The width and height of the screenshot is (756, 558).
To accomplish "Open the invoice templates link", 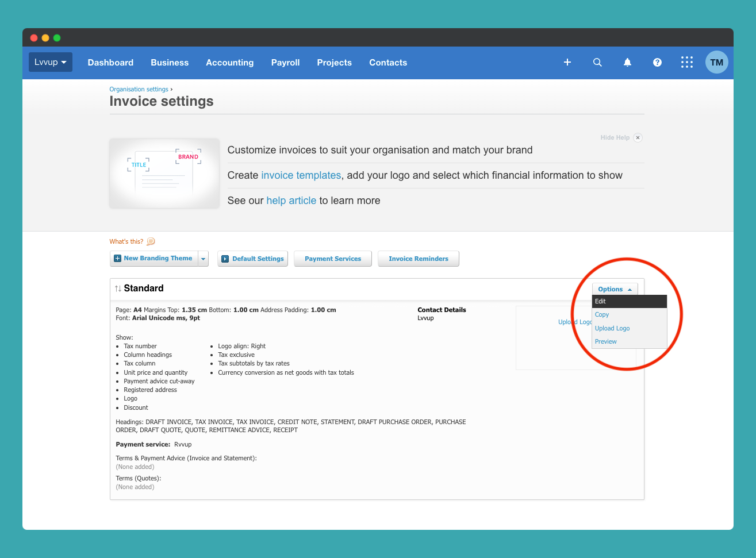I will (x=301, y=175).
